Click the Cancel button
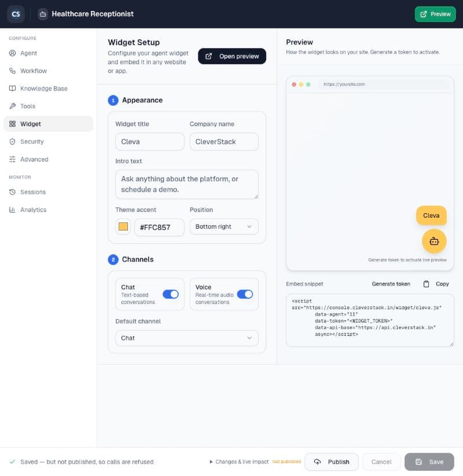 [x=381, y=462]
